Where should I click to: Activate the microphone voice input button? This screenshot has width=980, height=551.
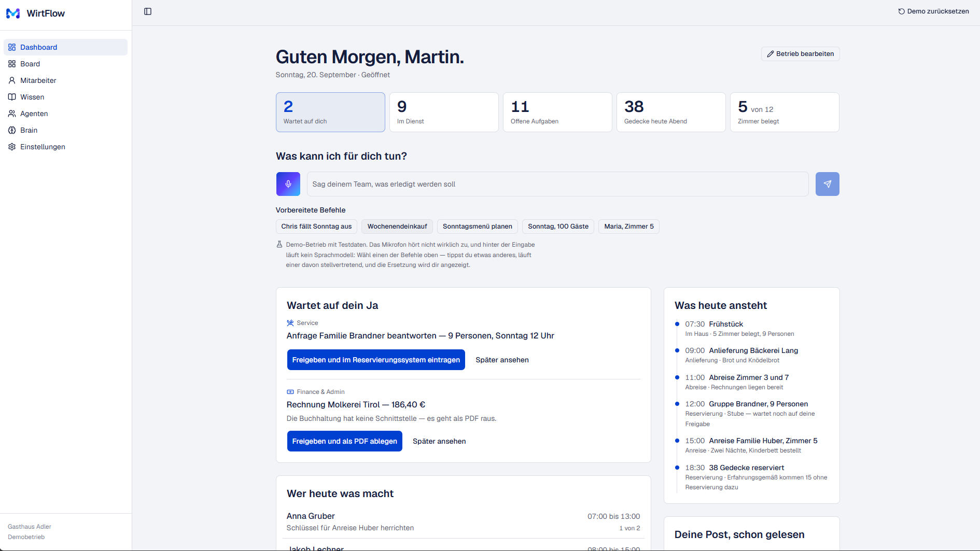288,184
